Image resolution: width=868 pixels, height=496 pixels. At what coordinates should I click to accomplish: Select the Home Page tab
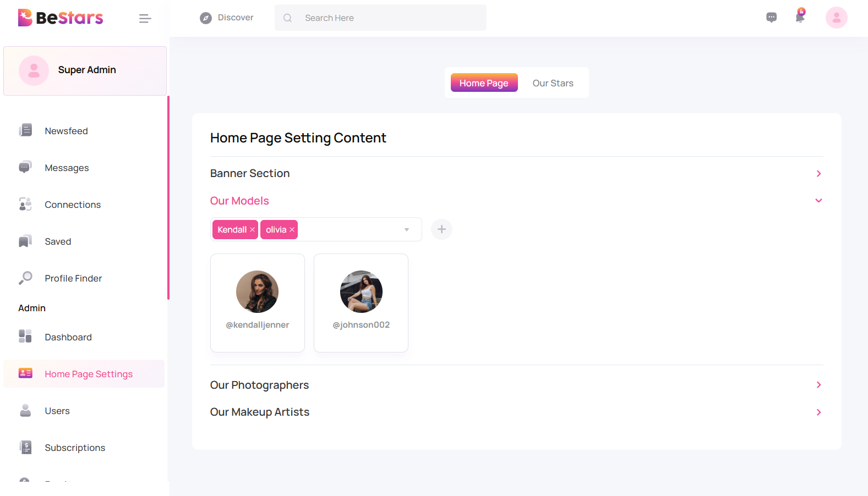point(484,82)
